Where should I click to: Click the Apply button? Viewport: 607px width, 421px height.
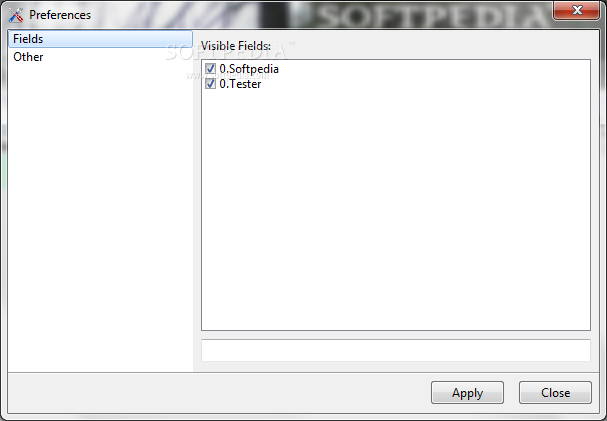(467, 393)
